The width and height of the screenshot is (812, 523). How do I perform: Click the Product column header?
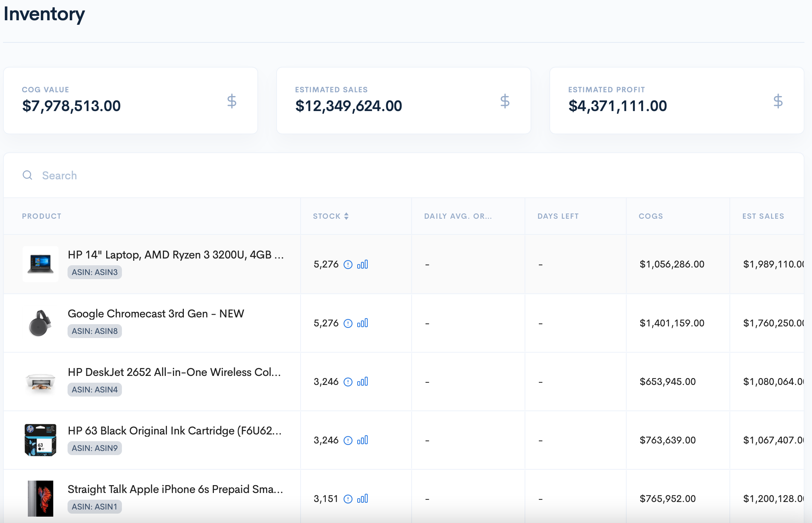pos(42,216)
